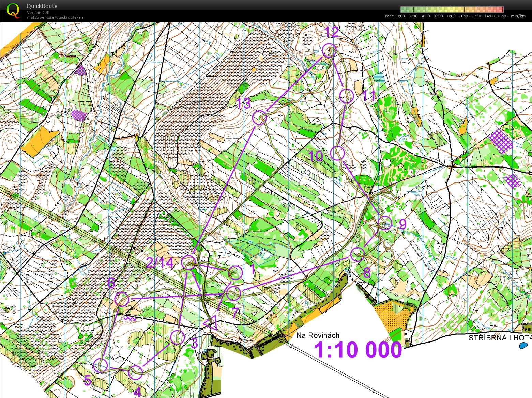The width and height of the screenshot is (532, 398).
Task: Click the 8:00 pace legend value
Action: tap(451, 16)
